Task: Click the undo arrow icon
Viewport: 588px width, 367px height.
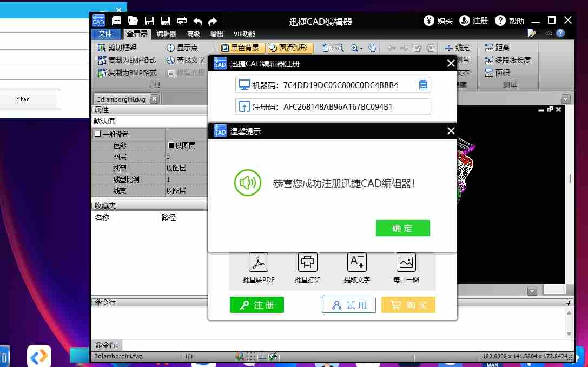Action: 198,22
